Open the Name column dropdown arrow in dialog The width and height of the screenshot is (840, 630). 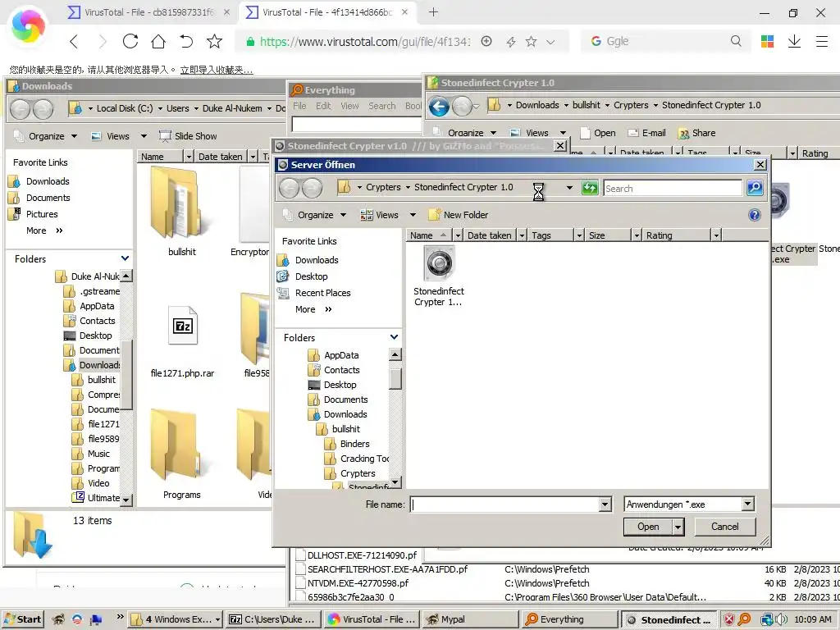[x=457, y=235]
